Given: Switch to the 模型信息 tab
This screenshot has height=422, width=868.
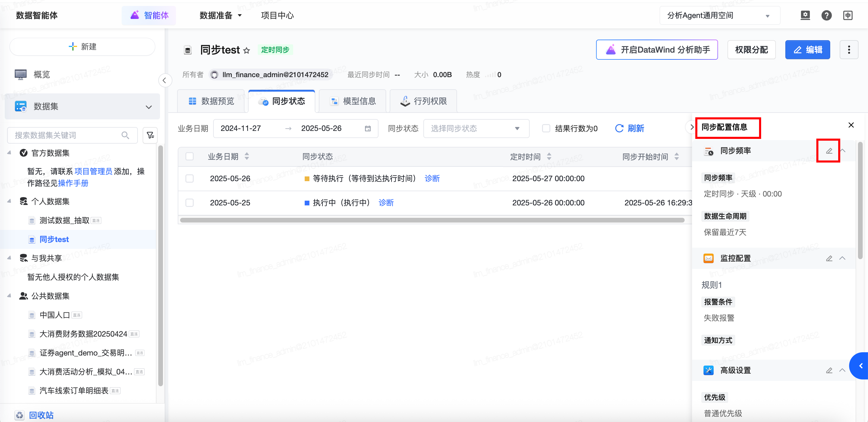Looking at the screenshot, I should point(353,101).
